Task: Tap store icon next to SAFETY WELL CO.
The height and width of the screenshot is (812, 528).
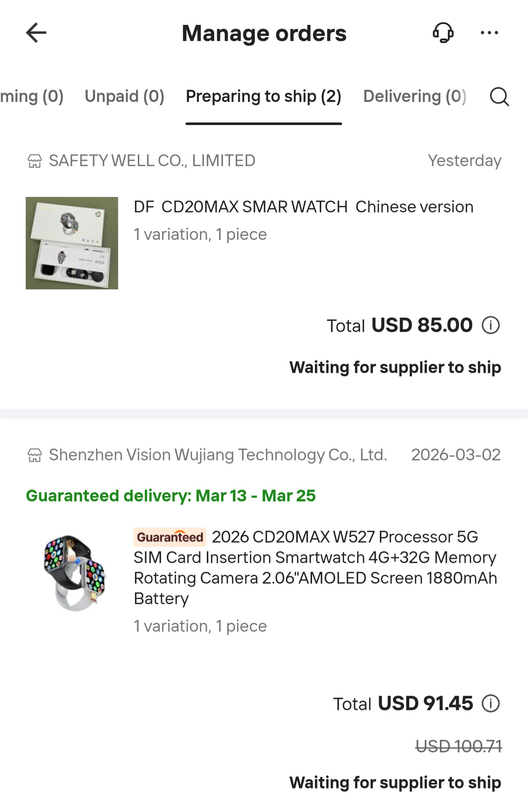Action: [x=35, y=161]
